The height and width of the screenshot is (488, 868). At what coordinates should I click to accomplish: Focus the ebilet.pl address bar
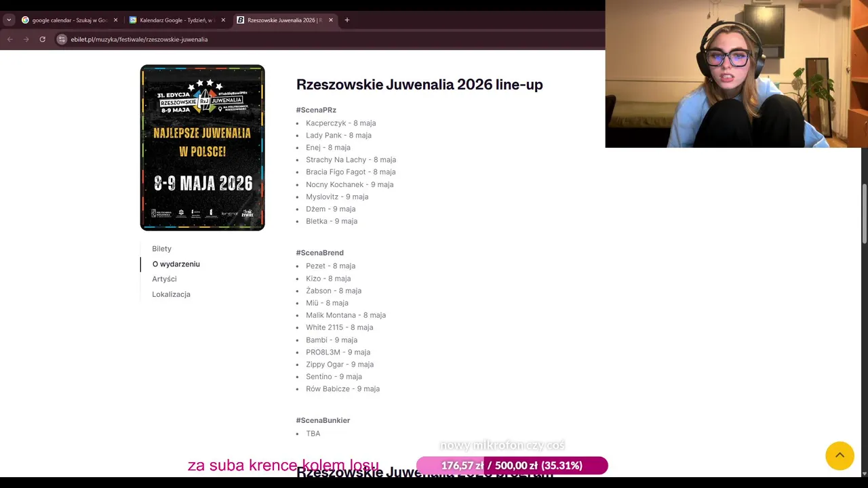(x=325, y=39)
